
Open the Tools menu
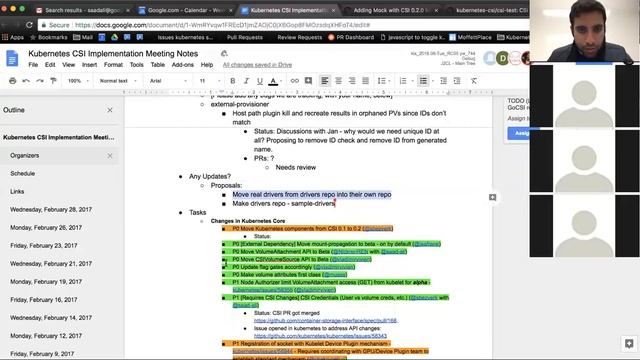[x=136, y=65]
